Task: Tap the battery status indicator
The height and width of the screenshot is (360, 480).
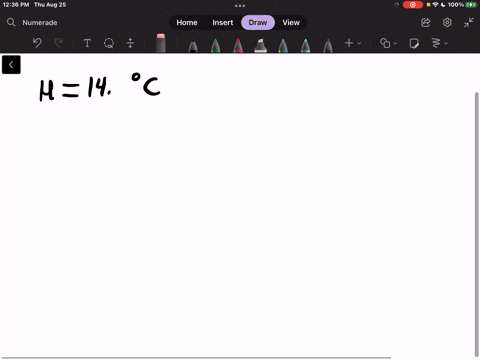Action: [471, 5]
